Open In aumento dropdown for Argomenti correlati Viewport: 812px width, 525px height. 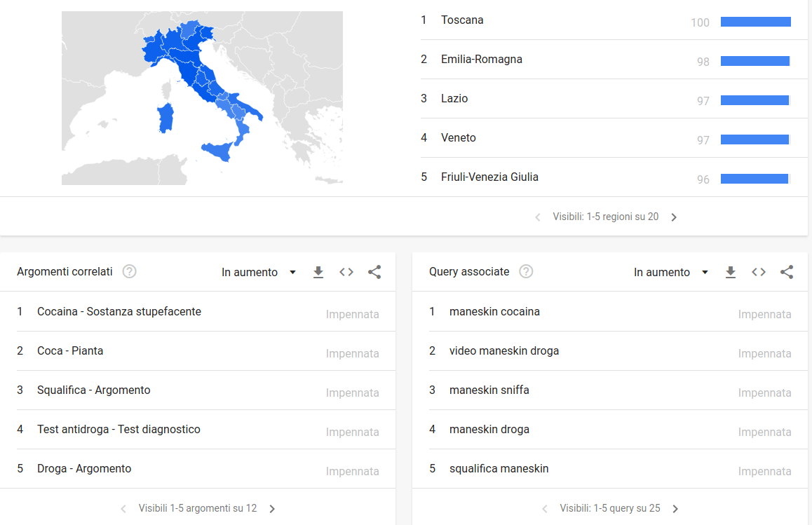tap(259, 273)
